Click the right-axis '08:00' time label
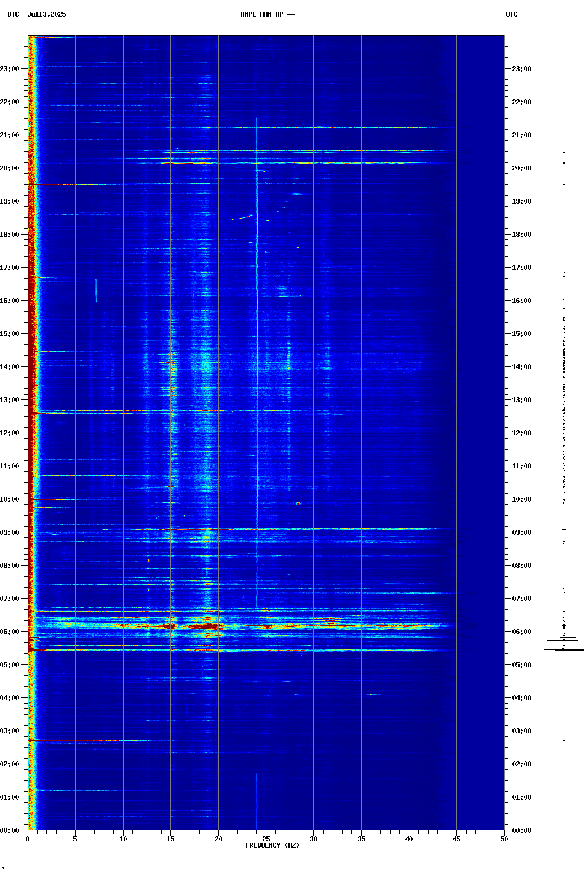The width and height of the screenshot is (588, 874). (522, 566)
